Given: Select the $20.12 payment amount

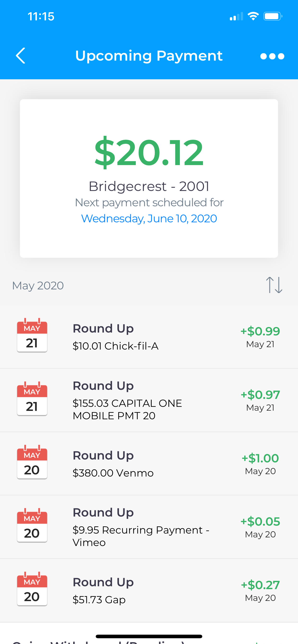Looking at the screenshot, I should (x=149, y=153).
